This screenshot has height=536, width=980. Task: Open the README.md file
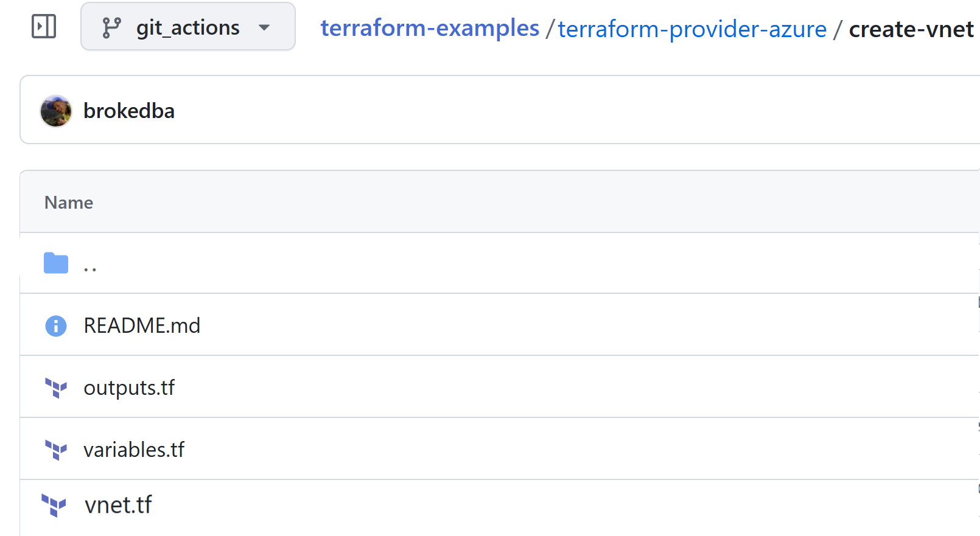coord(142,325)
